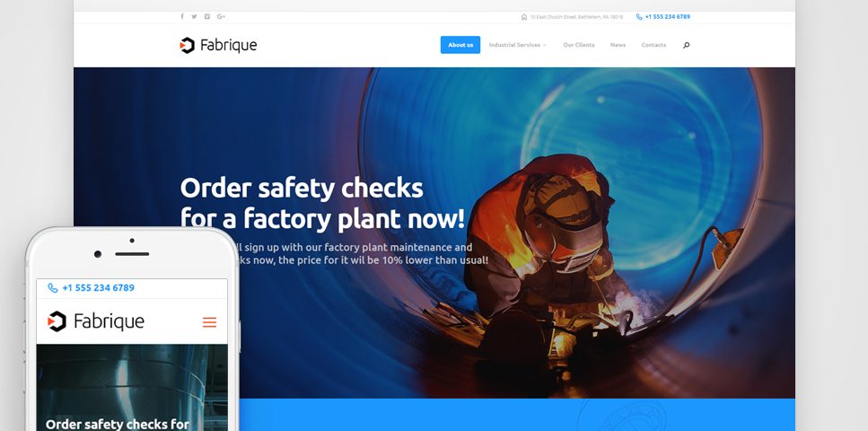Open the Instagram social icon

click(207, 17)
